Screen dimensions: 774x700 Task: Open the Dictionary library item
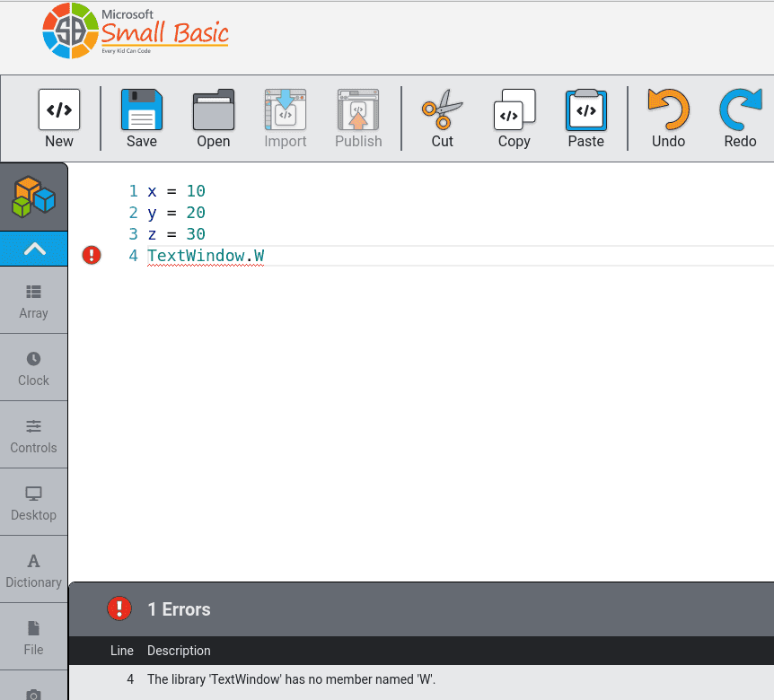33,570
